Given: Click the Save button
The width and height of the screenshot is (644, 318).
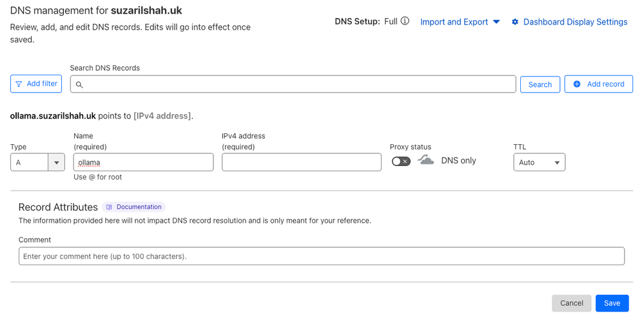Looking at the screenshot, I should [x=612, y=303].
